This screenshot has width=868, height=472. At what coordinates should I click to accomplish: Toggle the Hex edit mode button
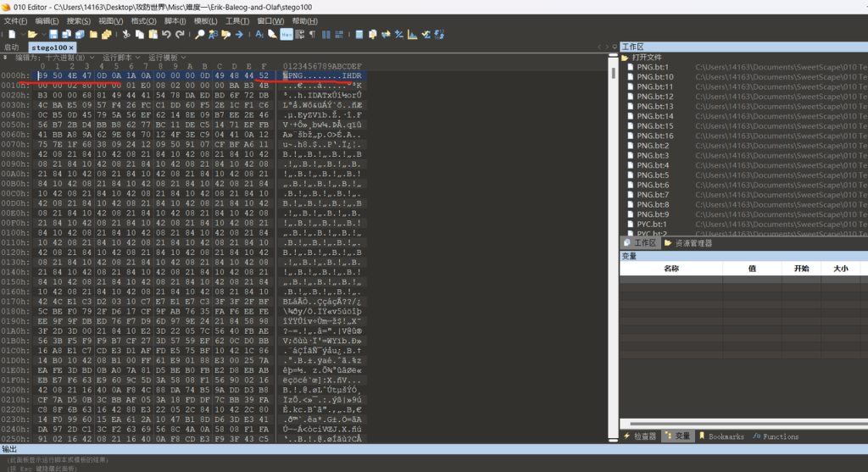[287, 35]
